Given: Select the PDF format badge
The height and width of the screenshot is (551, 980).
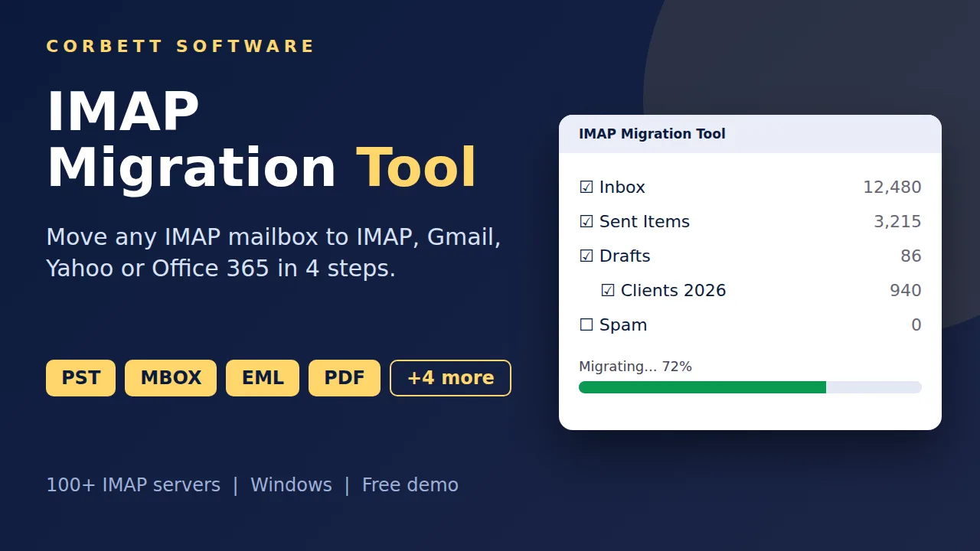Looking at the screenshot, I should 345,378.
